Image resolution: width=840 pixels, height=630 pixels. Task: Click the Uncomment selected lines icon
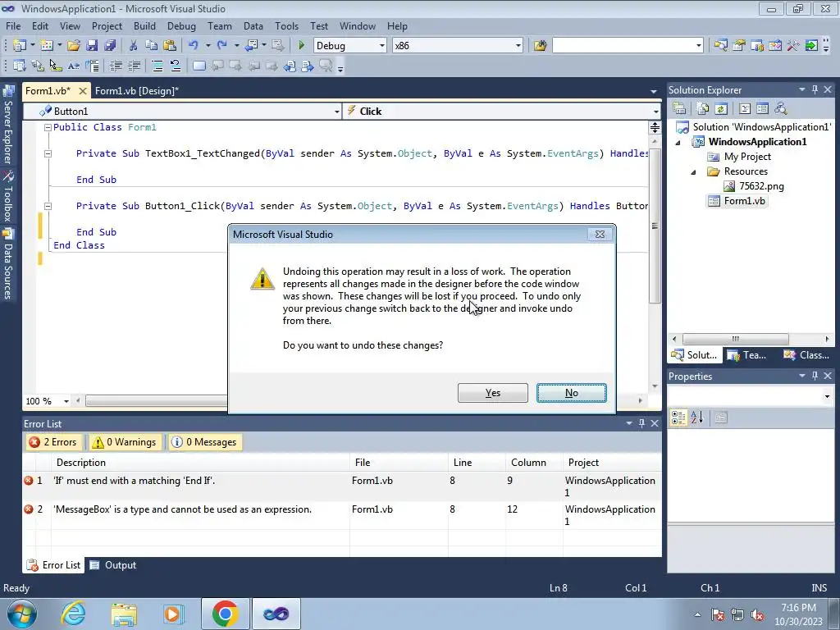pos(176,66)
